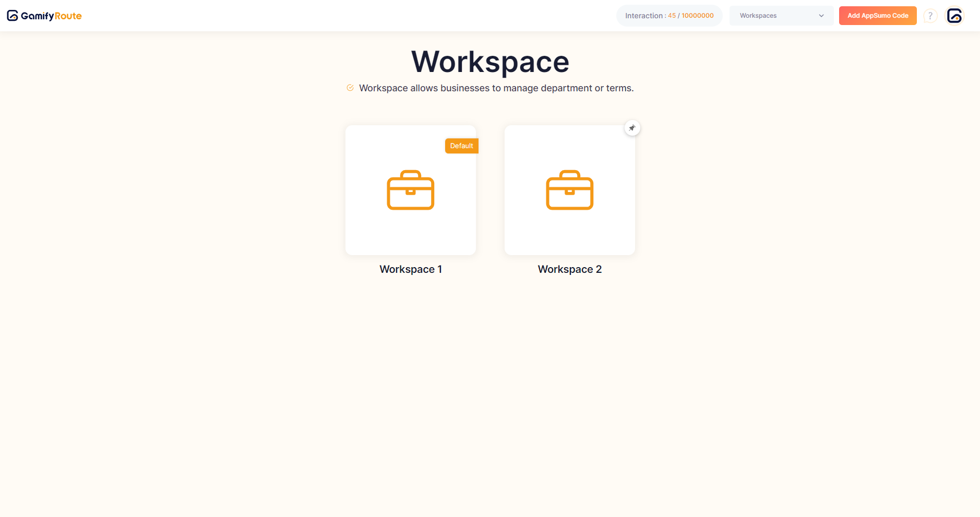Viewport: 980px width, 517px height.
Task: Click the large Workspace page heading
Action: 490,62
